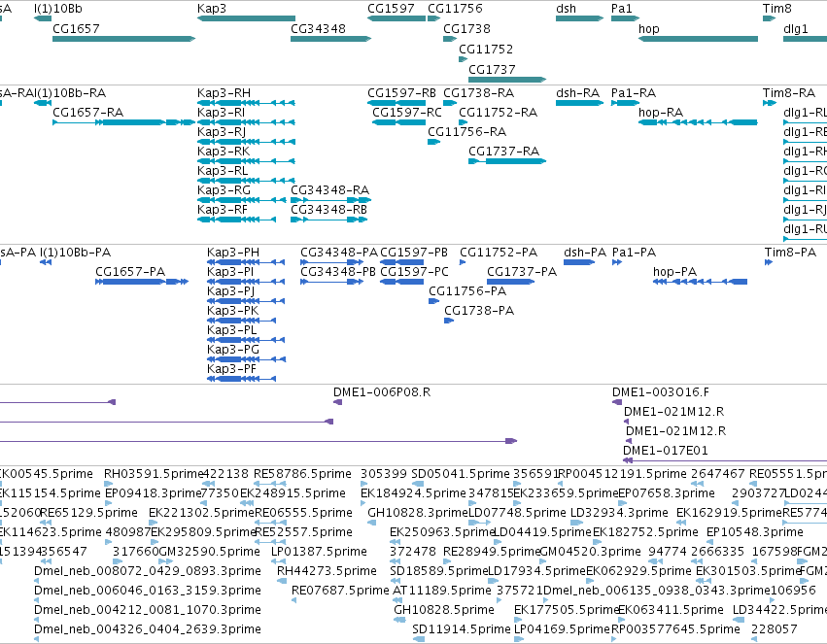Image resolution: width=827 pixels, height=644 pixels.
Task: Open transcript Kap3-RK
Action: click(x=224, y=152)
